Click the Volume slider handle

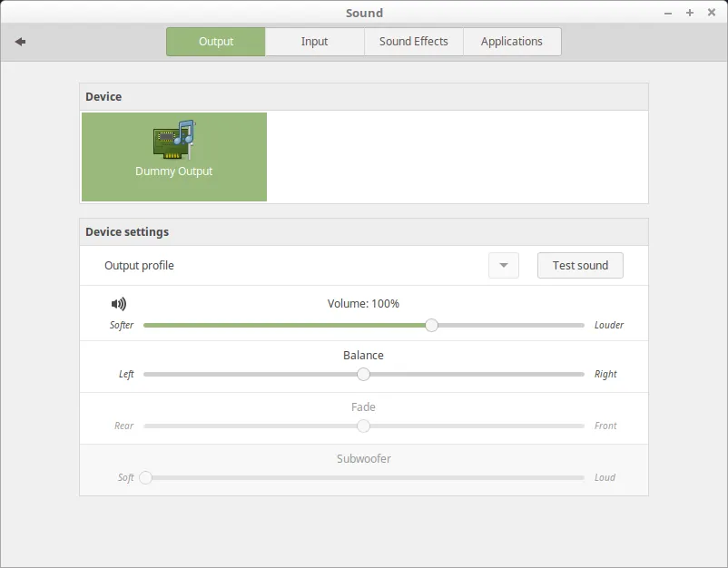(432, 325)
